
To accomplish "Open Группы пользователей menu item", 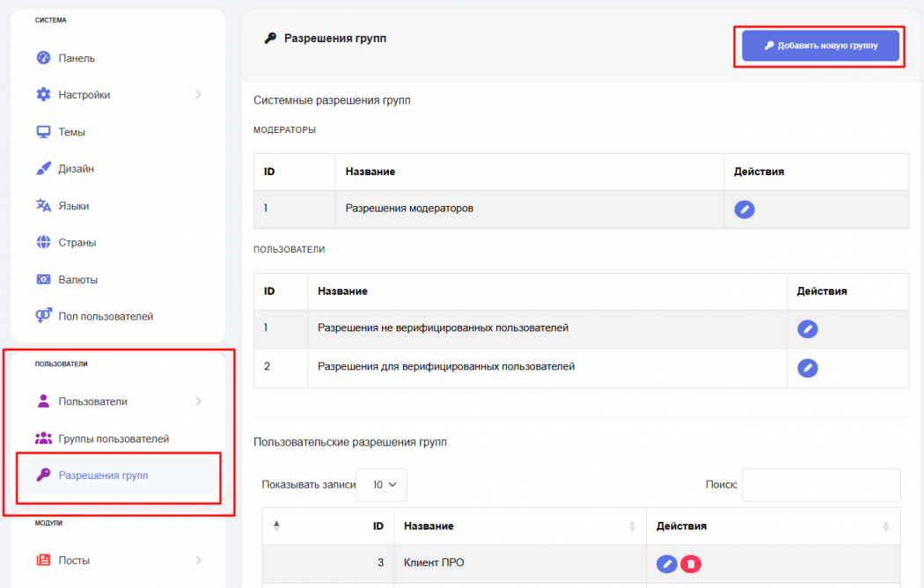I will 114,438.
